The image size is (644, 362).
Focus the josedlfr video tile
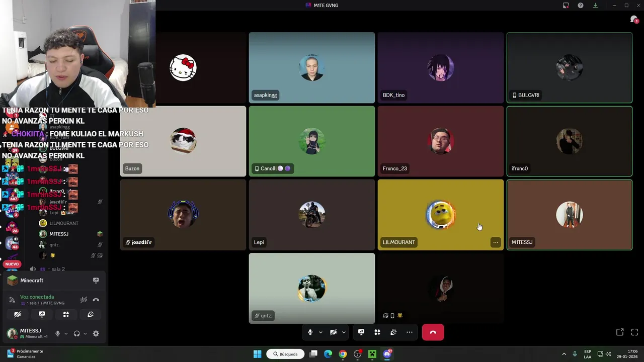pyautogui.click(x=183, y=215)
